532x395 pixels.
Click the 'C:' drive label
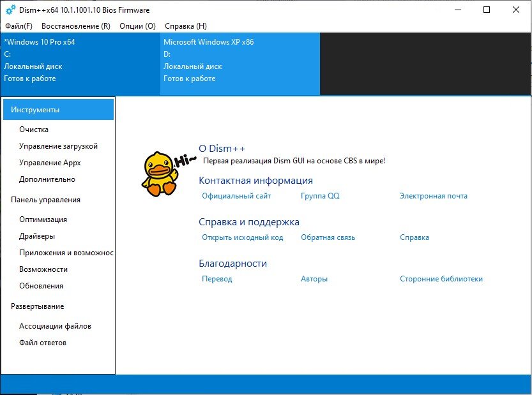pos(8,54)
